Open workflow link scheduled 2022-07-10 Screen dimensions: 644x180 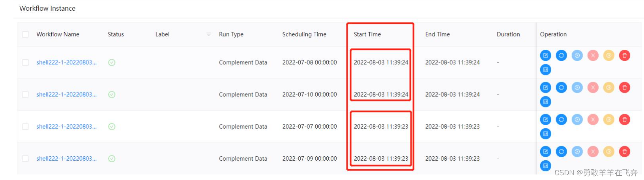[66, 95]
